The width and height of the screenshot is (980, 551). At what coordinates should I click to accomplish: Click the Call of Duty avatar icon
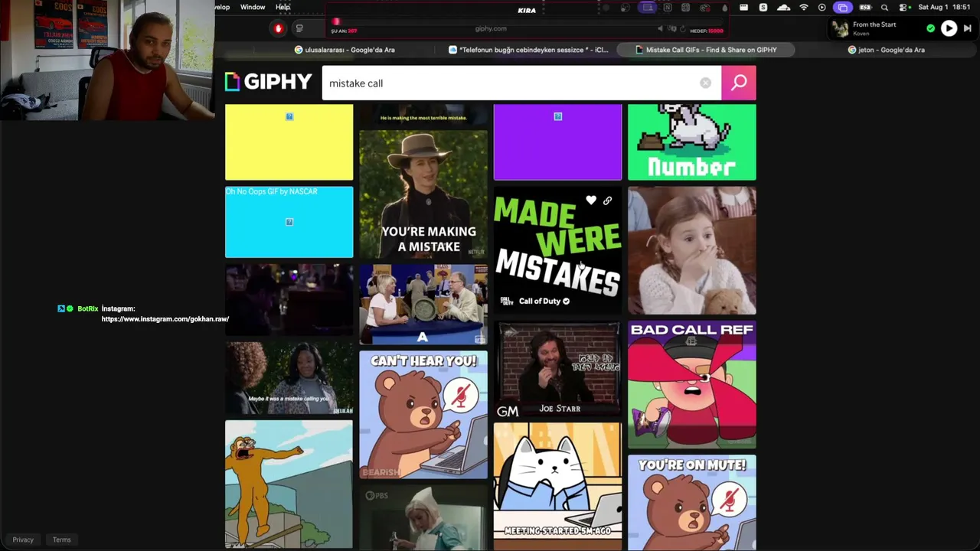pyautogui.click(x=506, y=301)
